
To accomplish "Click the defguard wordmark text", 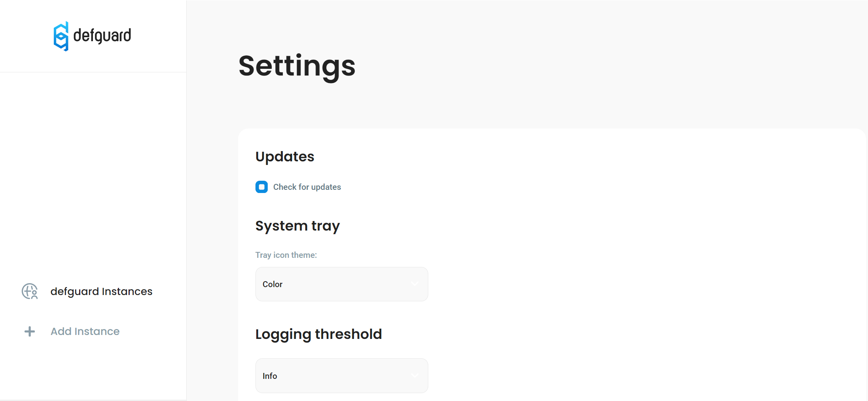I will click(x=102, y=36).
